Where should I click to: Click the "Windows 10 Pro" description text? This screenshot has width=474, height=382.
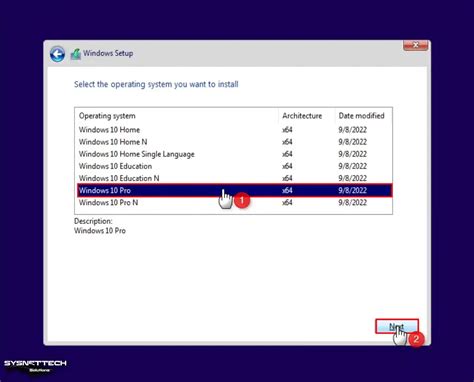click(x=100, y=231)
